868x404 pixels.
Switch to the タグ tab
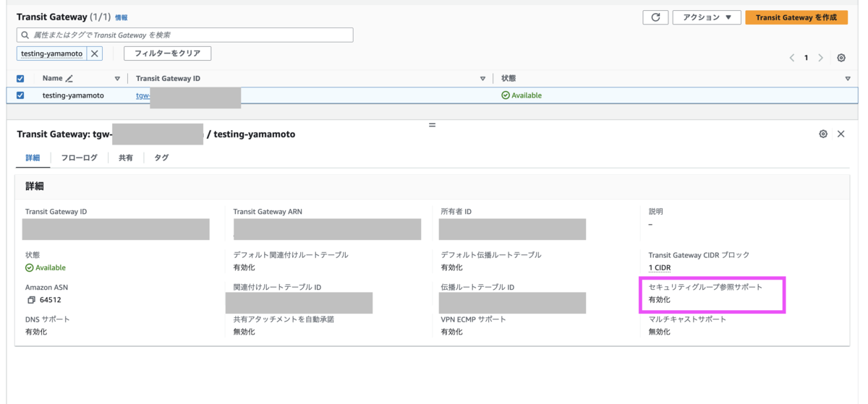(x=161, y=158)
